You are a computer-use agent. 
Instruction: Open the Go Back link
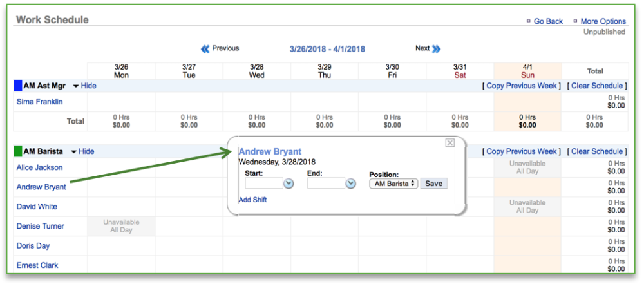[x=548, y=21]
